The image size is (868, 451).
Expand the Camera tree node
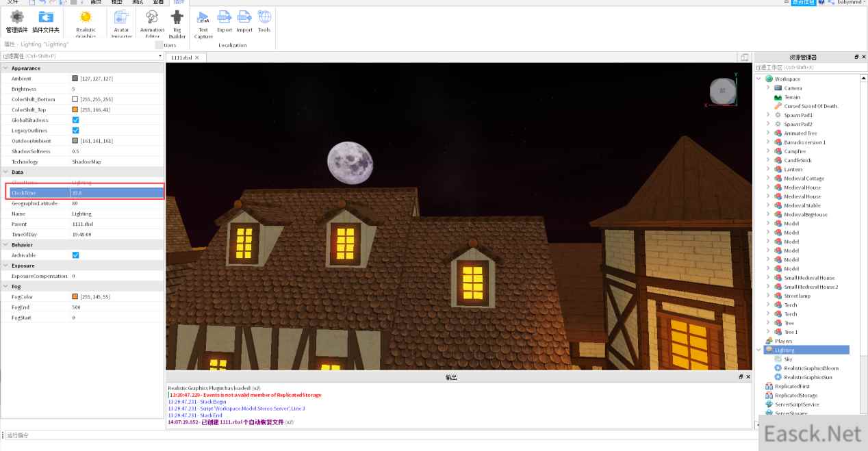click(768, 88)
